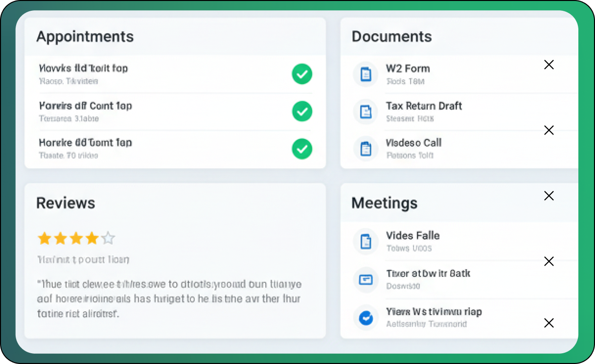
Task: Click the first gold star in Reviews
Action: coord(45,238)
